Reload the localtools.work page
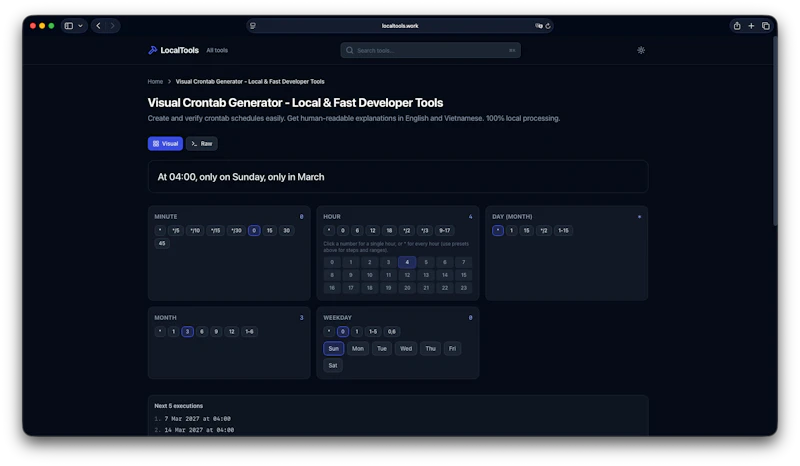This screenshot has height=466, width=800. [548, 26]
